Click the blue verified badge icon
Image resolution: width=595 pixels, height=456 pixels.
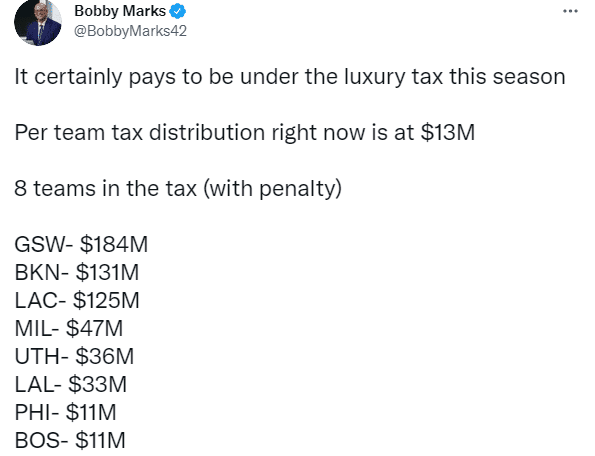tap(177, 11)
